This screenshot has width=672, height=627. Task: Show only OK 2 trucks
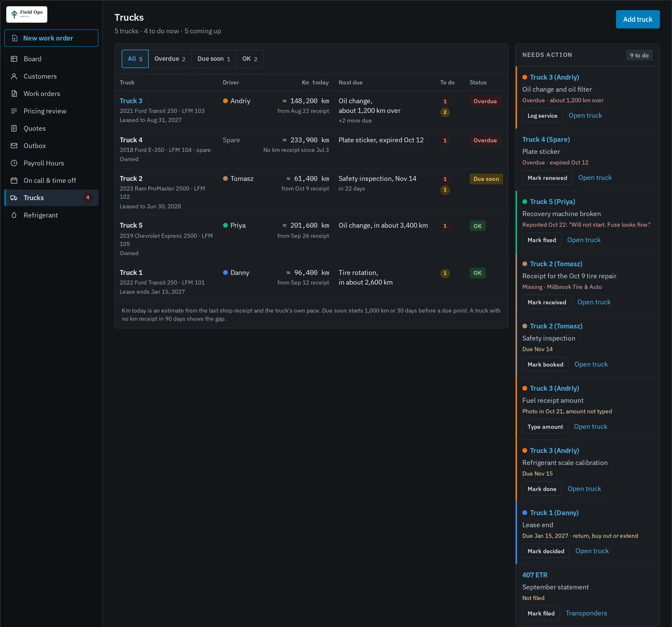pyautogui.click(x=249, y=59)
